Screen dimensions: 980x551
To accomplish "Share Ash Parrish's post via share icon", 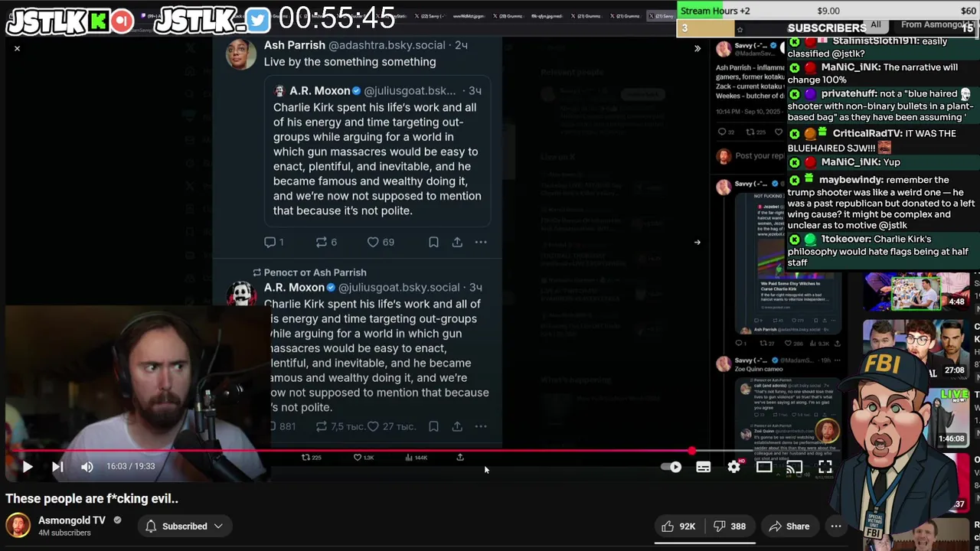I will coord(457,243).
